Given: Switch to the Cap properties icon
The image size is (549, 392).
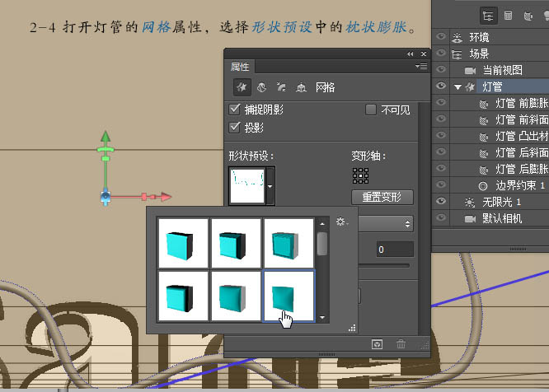Looking at the screenshot, I should coord(281,86).
